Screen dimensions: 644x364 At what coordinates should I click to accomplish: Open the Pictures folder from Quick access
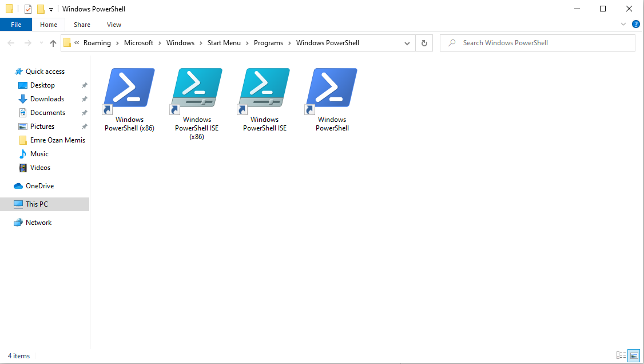[x=42, y=126]
